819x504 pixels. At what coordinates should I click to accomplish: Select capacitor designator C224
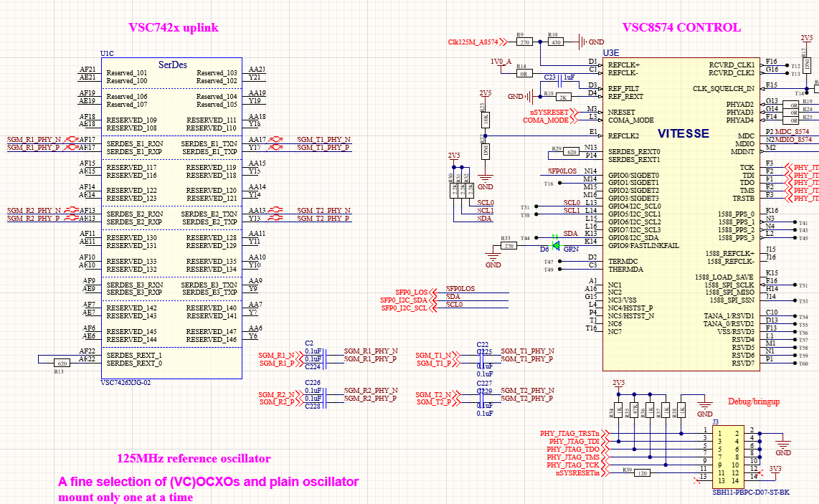point(313,367)
